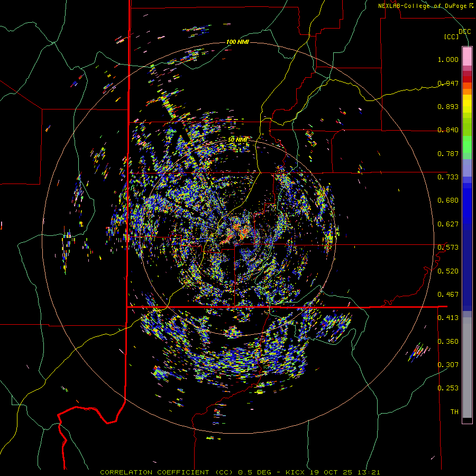Click the 0.787 legend value

(448, 153)
